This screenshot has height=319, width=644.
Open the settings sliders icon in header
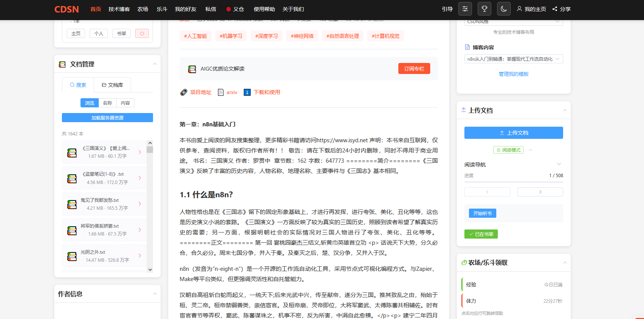coord(465,9)
